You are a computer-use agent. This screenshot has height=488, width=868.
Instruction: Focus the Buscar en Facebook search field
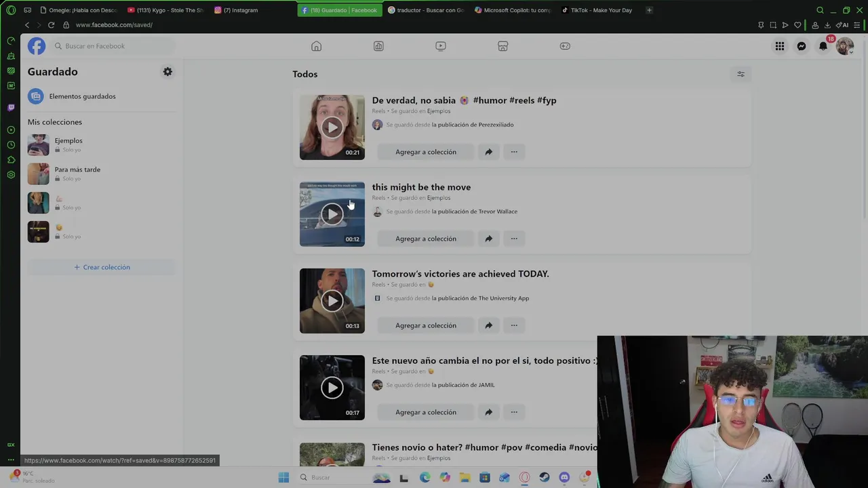tap(112, 46)
